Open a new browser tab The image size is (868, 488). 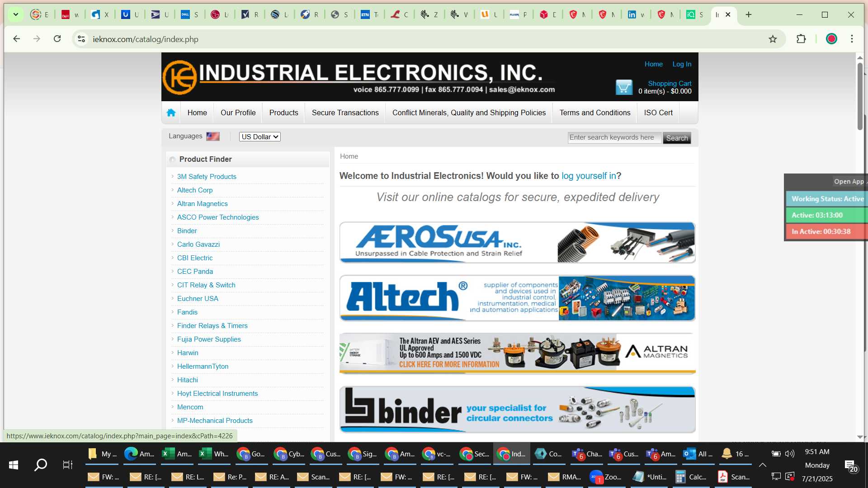[749, 14]
